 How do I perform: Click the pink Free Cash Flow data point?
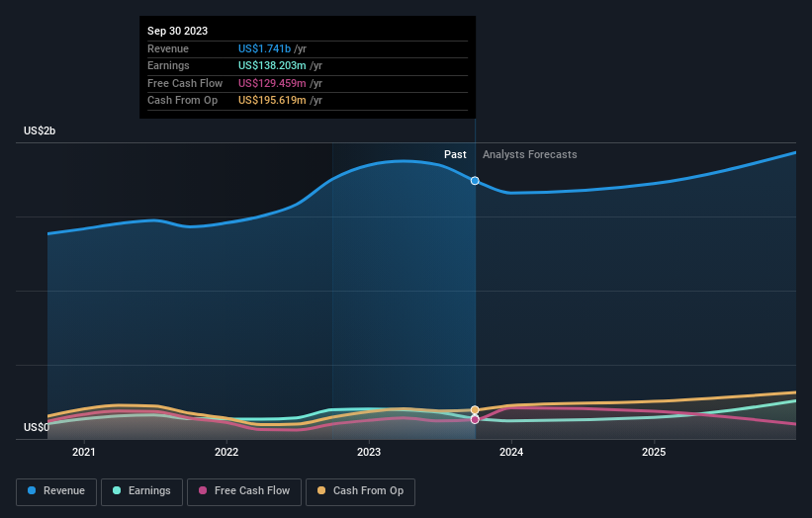[475, 420]
